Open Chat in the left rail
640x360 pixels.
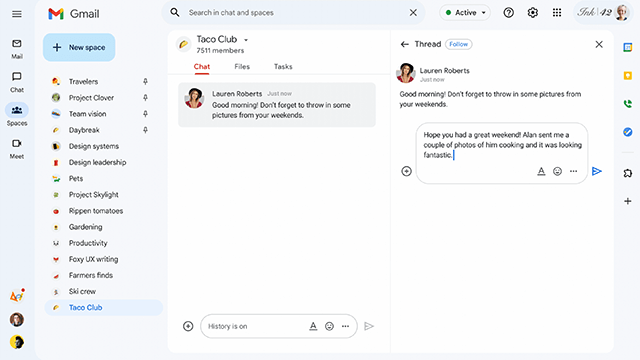pyautogui.click(x=17, y=82)
